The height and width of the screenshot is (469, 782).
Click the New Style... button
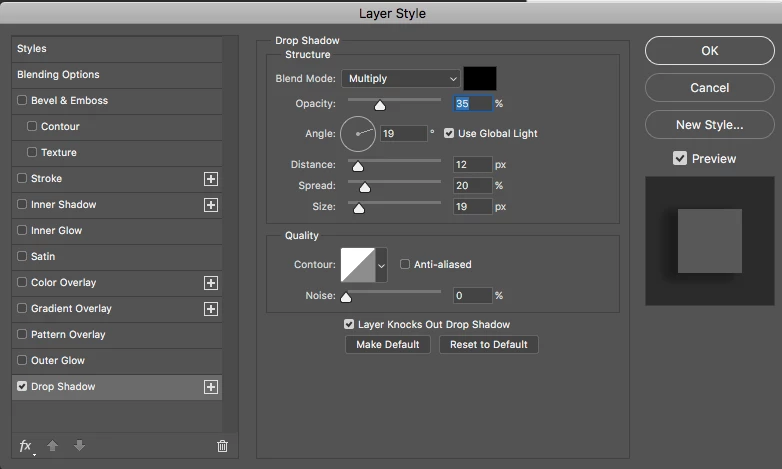click(710, 125)
